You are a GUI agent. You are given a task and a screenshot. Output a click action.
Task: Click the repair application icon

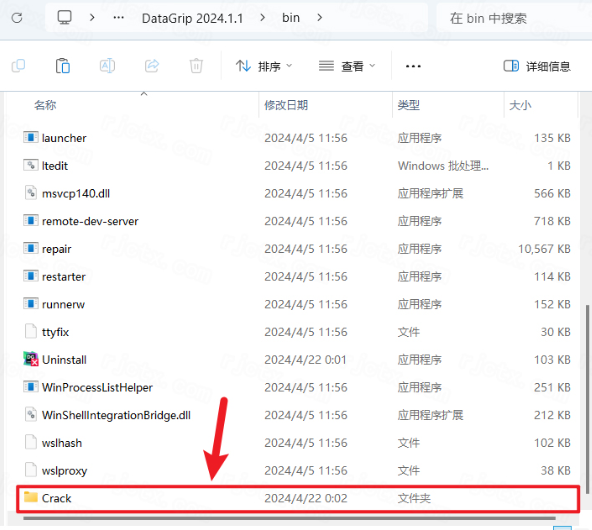31,248
